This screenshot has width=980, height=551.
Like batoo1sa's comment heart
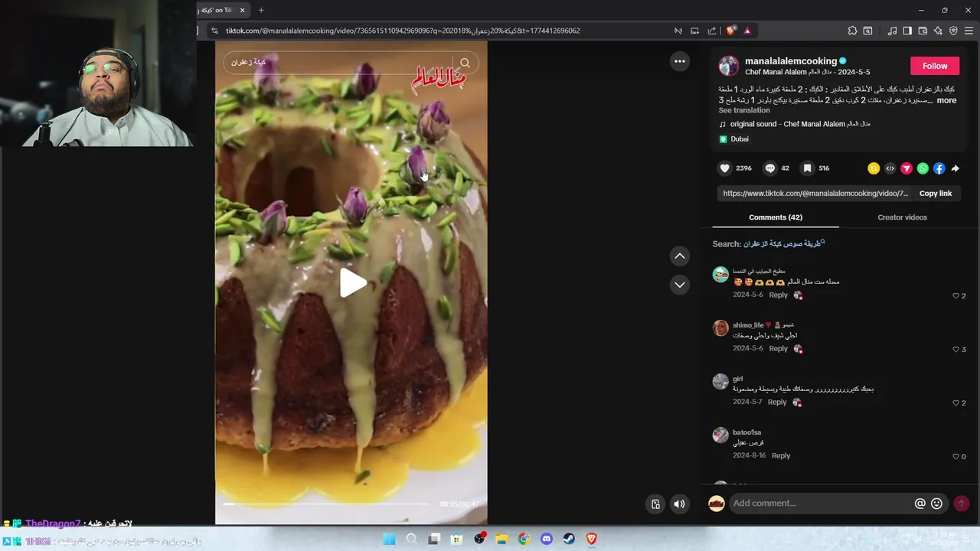pyautogui.click(x=955, y=456)
